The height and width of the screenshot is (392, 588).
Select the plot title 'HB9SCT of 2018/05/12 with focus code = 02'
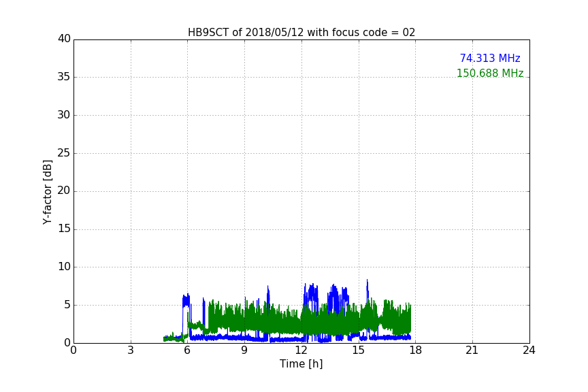pyautogui.click(x=301, y=32)
